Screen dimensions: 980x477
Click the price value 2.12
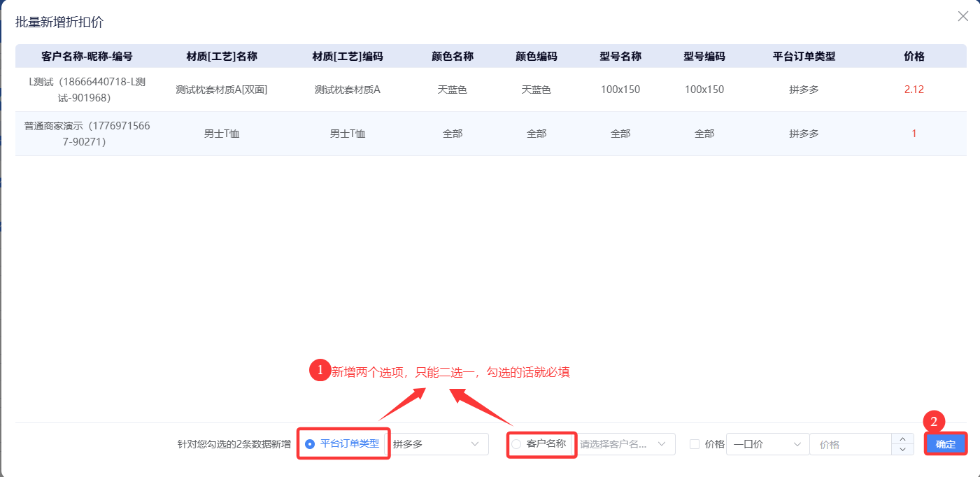pyautogui.click(x=914, y=90)
